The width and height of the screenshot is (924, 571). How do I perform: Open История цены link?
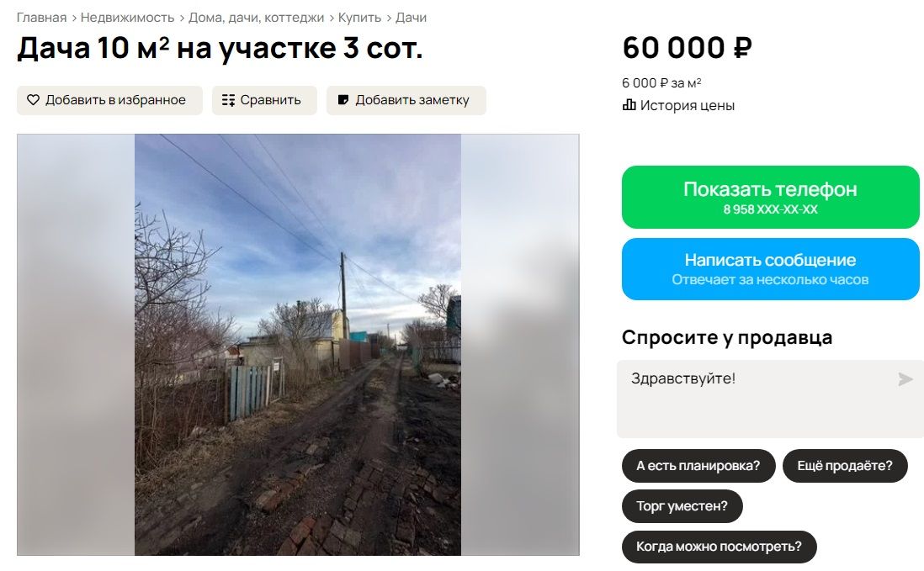(x=687, y=105)
